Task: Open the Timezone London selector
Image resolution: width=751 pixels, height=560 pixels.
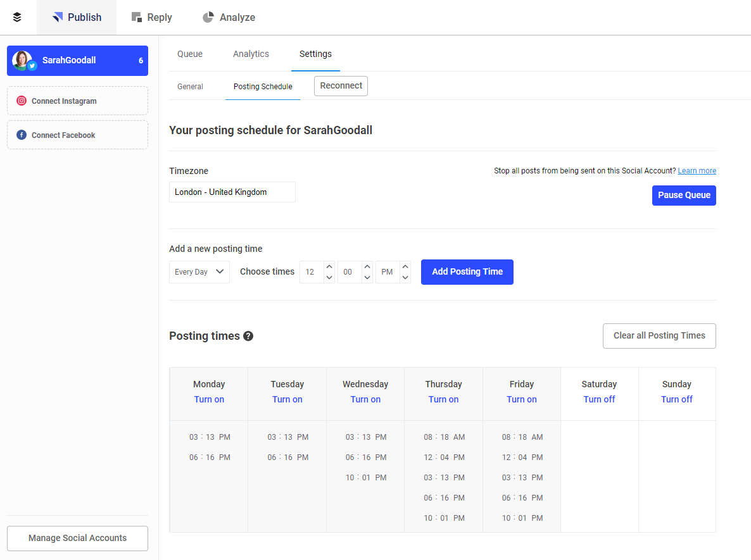Action: pyautogui.click(x=232, y=192)
